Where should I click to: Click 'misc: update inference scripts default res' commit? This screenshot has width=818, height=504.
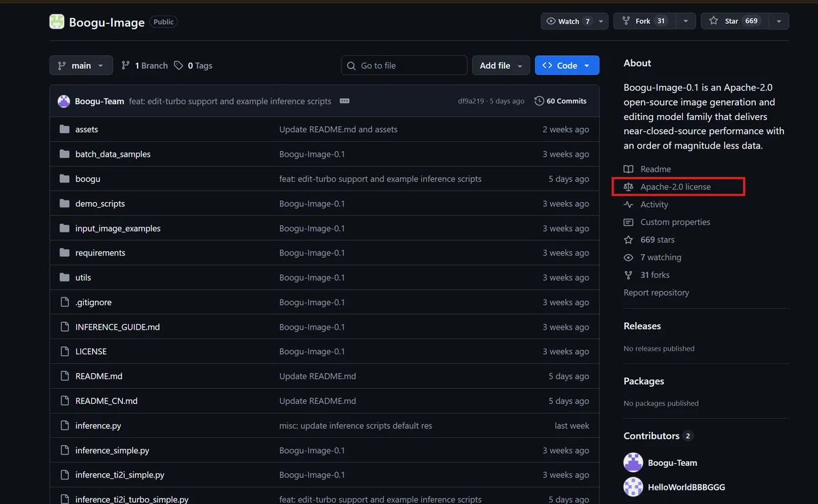pos(356,426)
